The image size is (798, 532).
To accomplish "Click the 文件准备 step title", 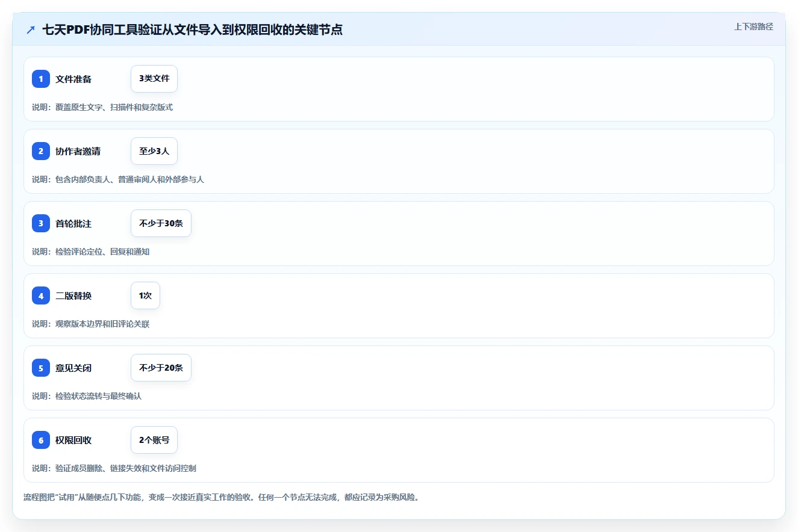I will 73,79.
